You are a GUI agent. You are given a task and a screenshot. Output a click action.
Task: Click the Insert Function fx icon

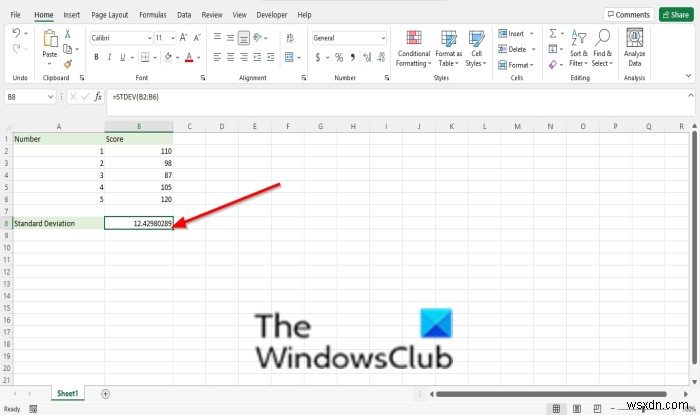click(x=98, y=97)
